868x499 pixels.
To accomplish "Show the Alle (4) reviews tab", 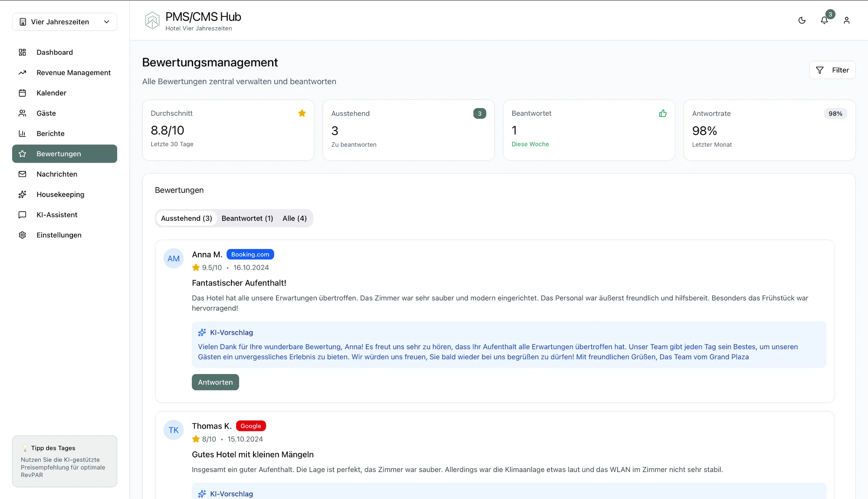I will pos(294,218).
